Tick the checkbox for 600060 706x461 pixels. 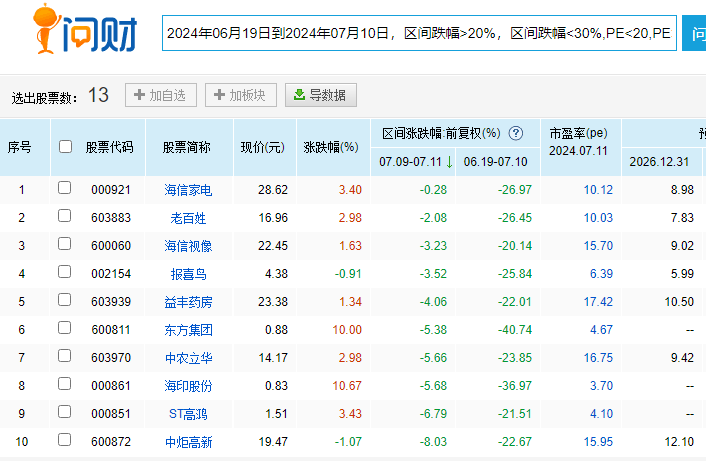[x=64, y=244]
